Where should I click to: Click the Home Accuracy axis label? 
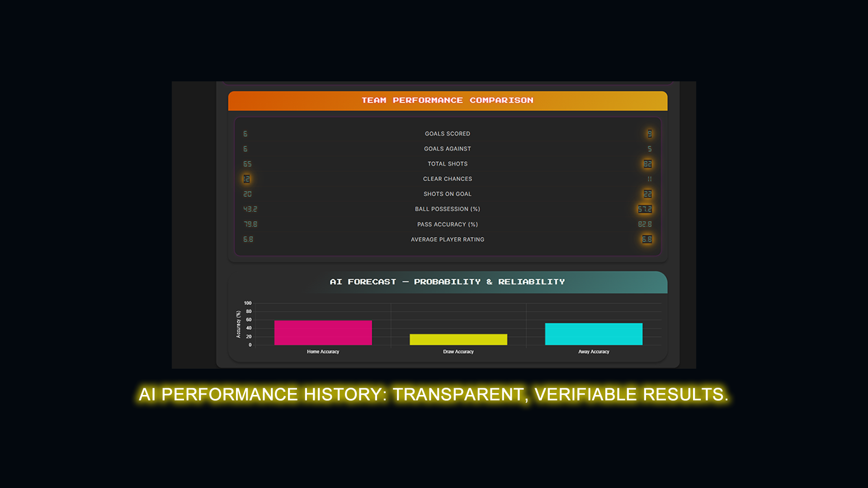pyautogui.click(x=323, y=352)
